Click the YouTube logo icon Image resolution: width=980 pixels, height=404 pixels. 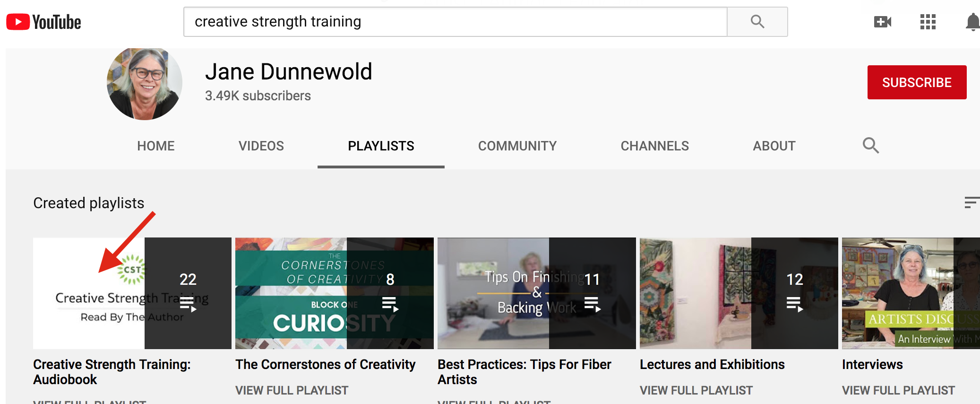(x=18, y=22)
